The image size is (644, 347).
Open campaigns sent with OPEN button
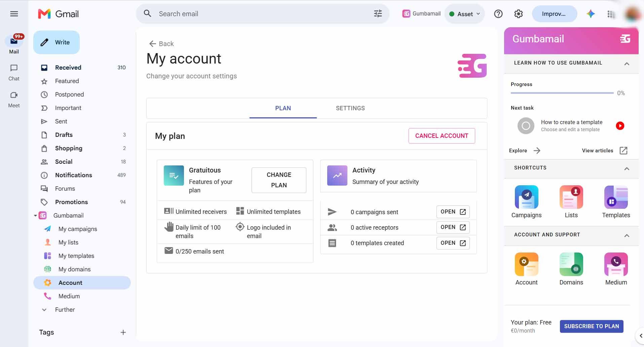[x=453, y=212]
